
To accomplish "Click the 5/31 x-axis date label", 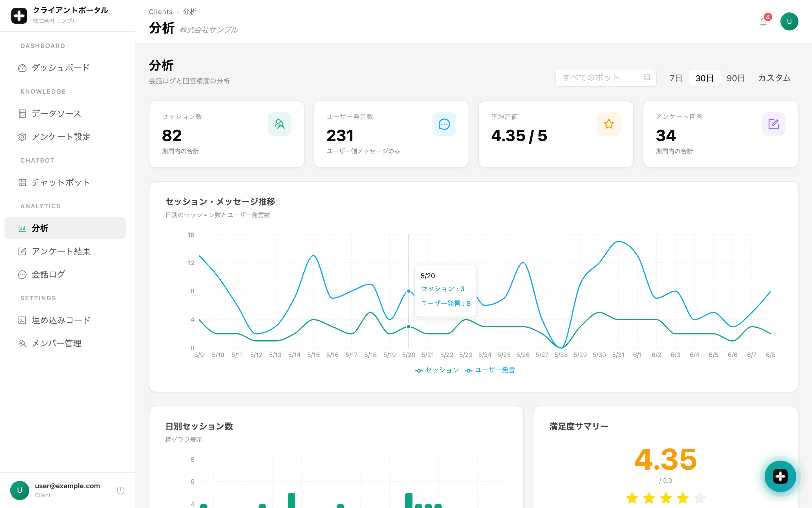I will [x=618, y=355].
